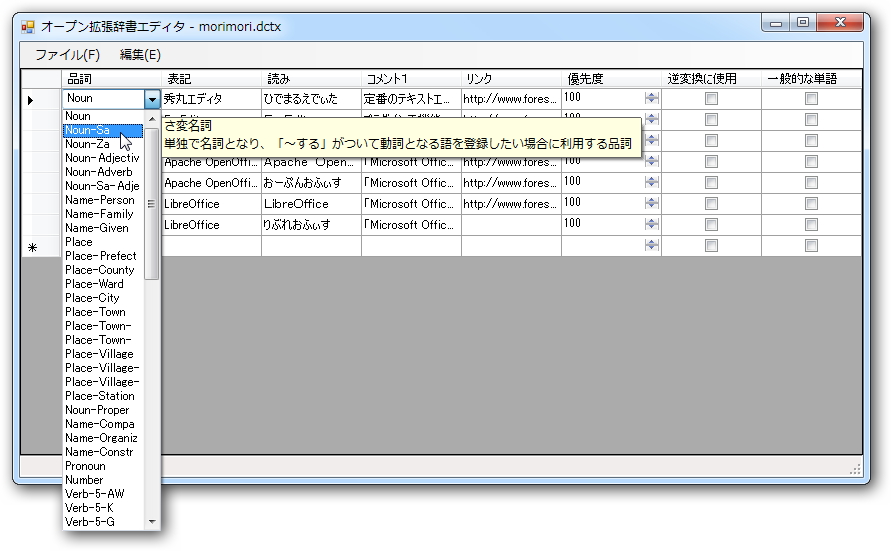The height and width of the screenshot is (551, 891).
Task: Click the 表記 column header
Action: click(211, 79)
